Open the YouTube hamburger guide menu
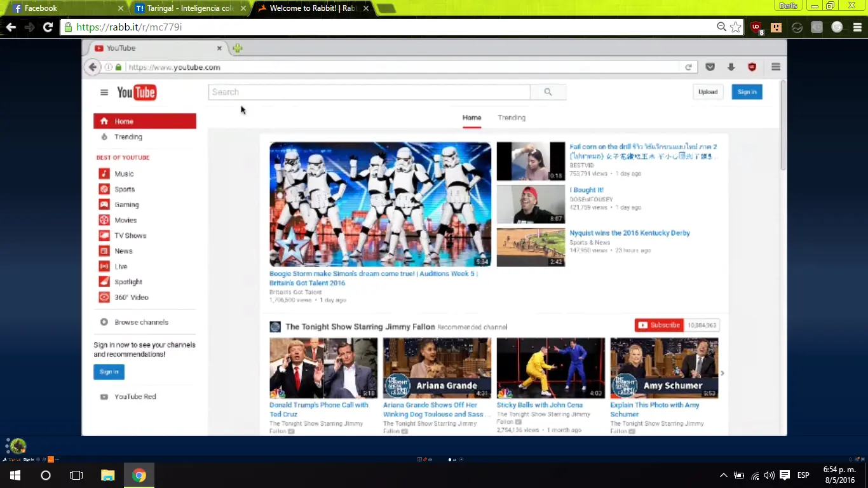 pyautogui.click(x=104, y=93)
